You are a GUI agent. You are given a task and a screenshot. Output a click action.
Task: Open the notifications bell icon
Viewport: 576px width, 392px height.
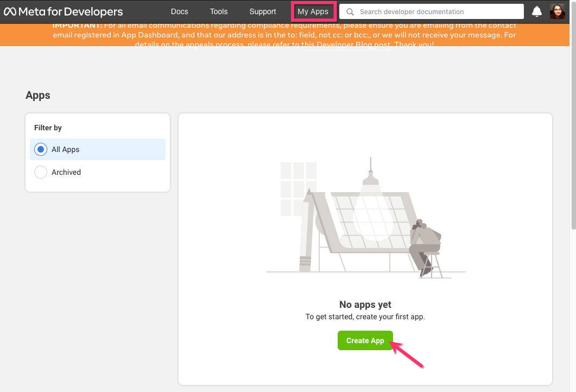click(x=537, y=11)
